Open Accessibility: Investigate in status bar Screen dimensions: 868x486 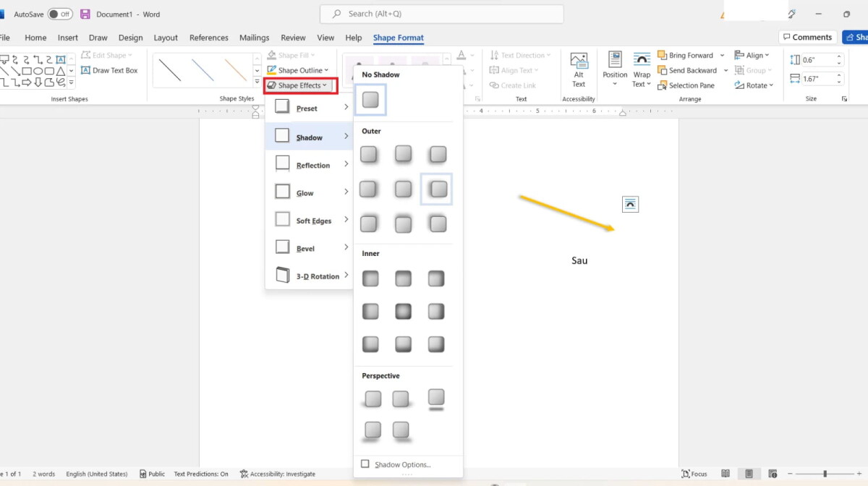[x=278, y=474]
